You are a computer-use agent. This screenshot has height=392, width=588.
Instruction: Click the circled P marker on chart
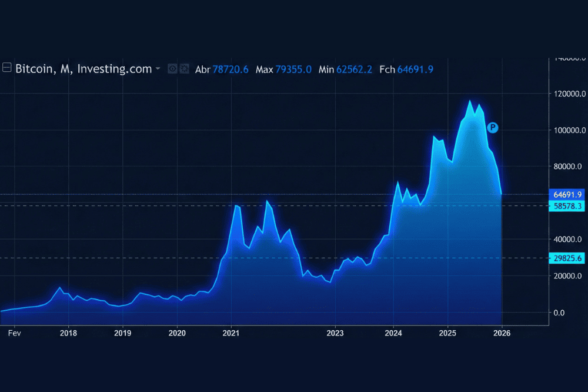(x=493, y=127)
